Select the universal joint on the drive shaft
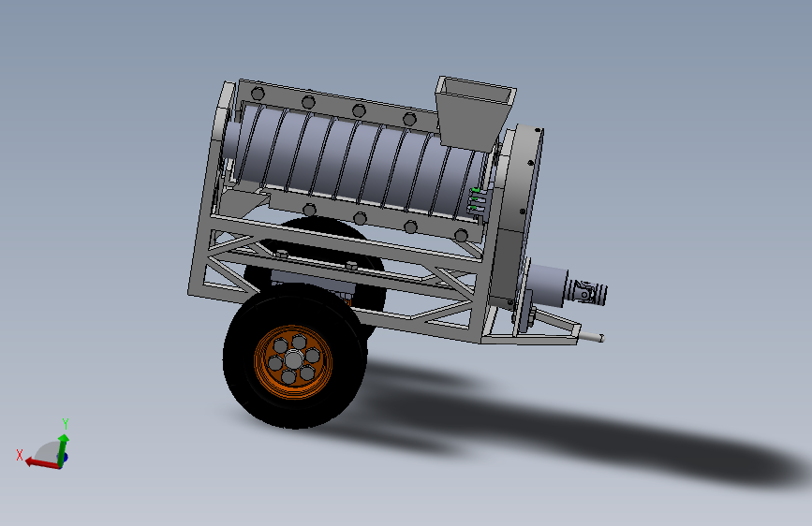812x526 pixels. point(586,293)
